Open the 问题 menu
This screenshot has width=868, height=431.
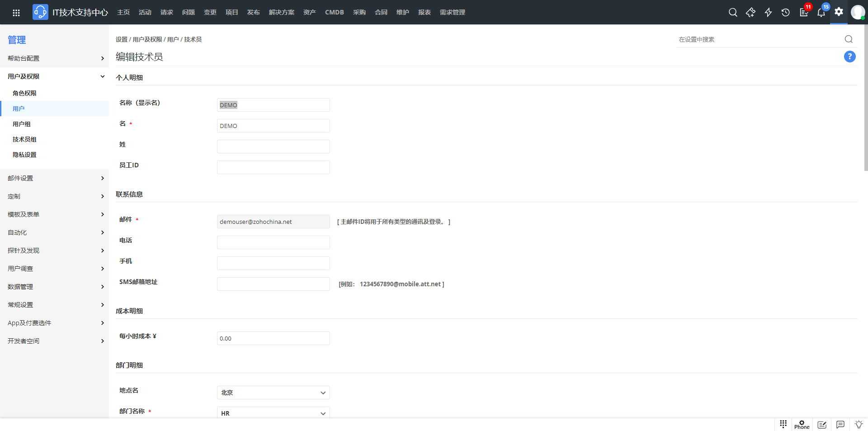(189, 12)
